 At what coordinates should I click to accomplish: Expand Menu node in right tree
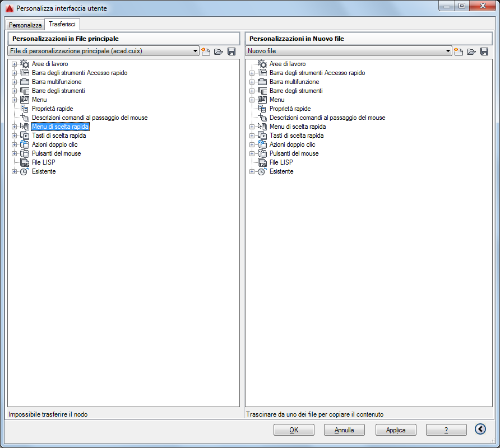click(252, 100)
